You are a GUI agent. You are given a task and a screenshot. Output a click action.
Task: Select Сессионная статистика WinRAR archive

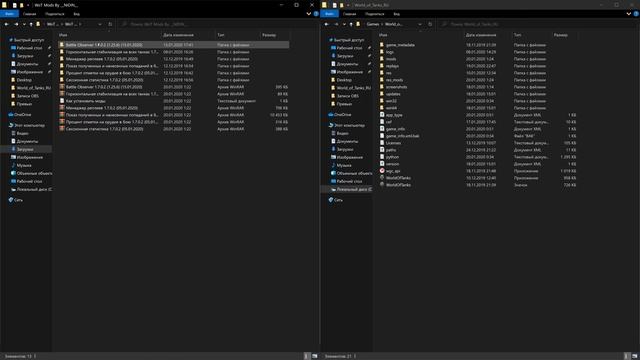point(174,129)
